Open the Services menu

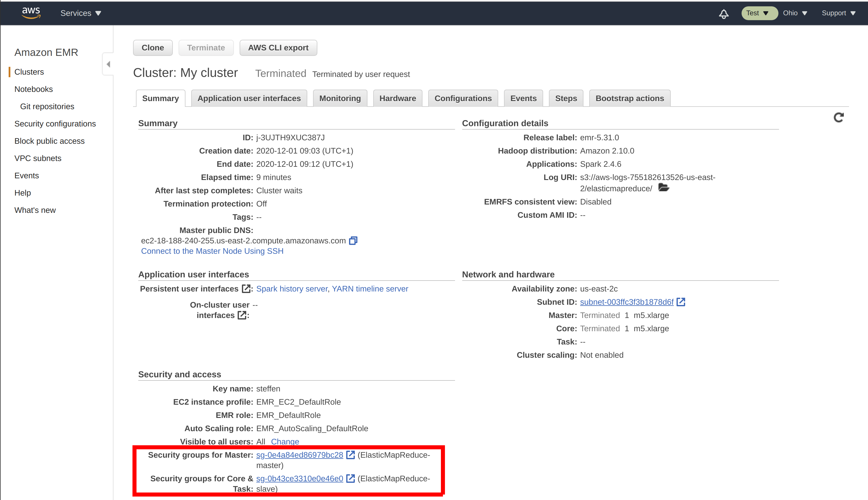pos(80,13)
